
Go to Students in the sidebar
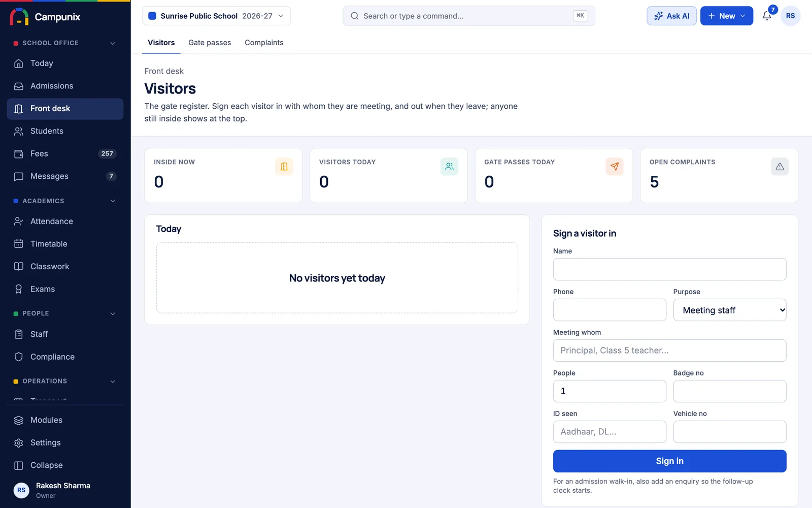coord(65,131)
